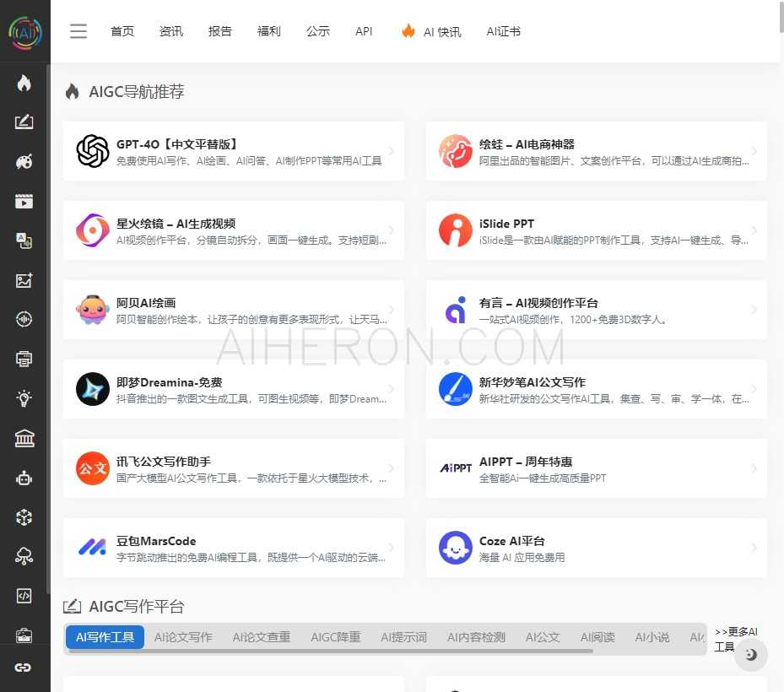This screenshot has width=784, height=692.
Task: Click the horizontal scrollbar under the writing tabs
Action: (329, 651)
